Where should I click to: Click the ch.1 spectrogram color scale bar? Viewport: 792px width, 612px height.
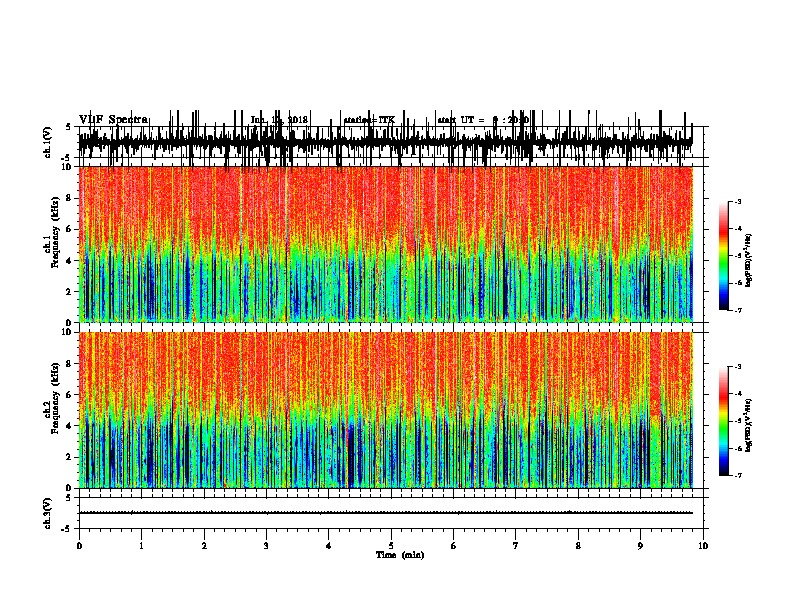[724, 255]
